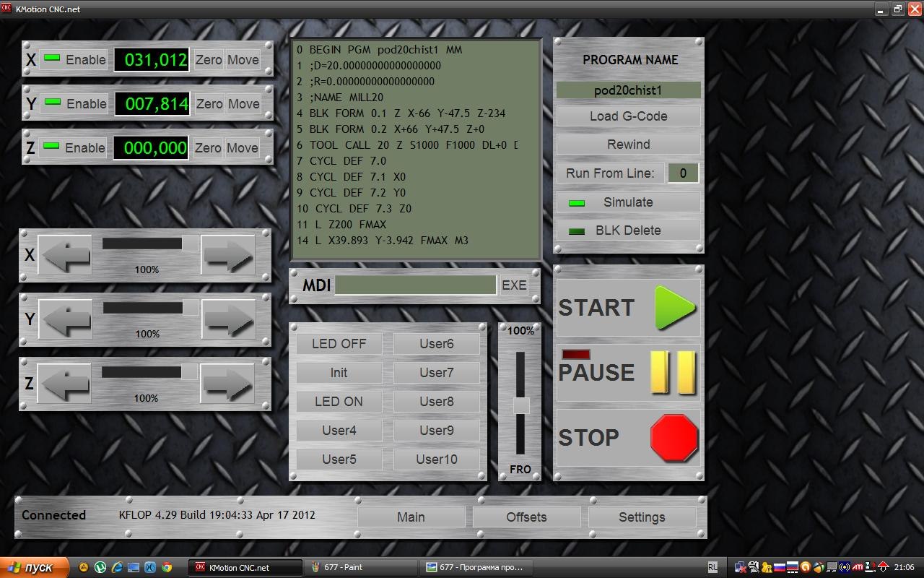This screenshot has height=578, width=924.
Task: Click Move for the X axis
Action: [x=243, y=60]
